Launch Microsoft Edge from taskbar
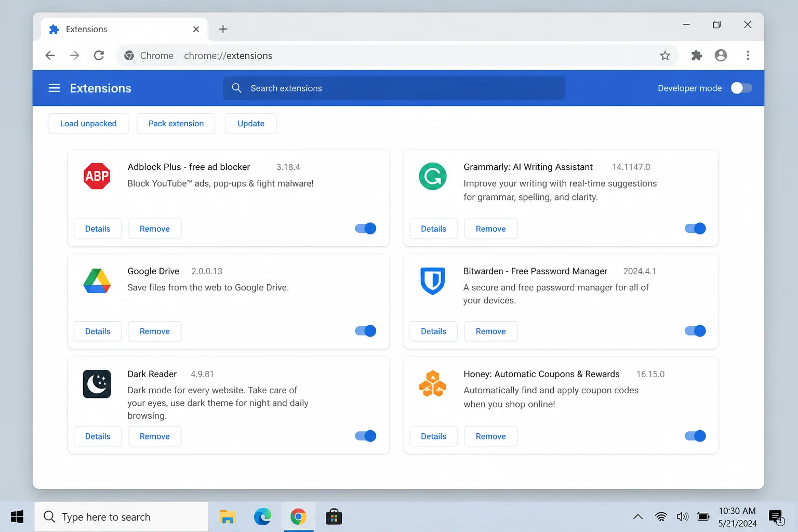Image resolution: width=798 pixels, height=532 pixels. [x=262, y=517]
